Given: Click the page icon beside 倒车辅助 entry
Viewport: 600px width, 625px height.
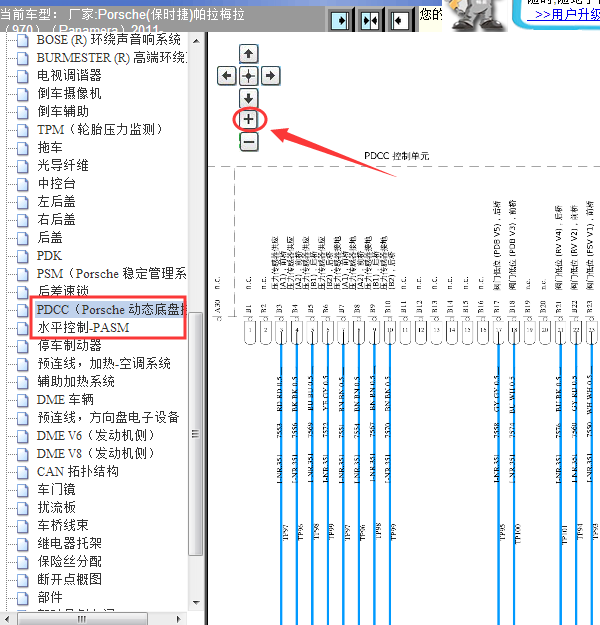Looking at the screenshot, I should point(23,112).
